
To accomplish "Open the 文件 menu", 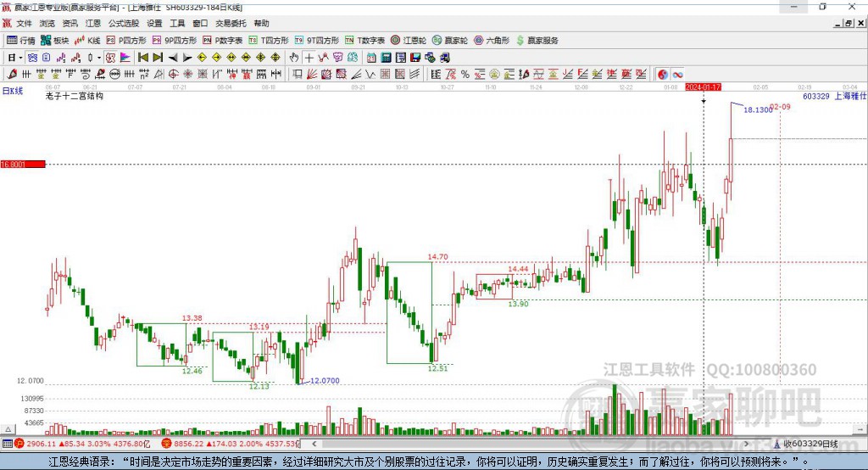I will point(25,23).
